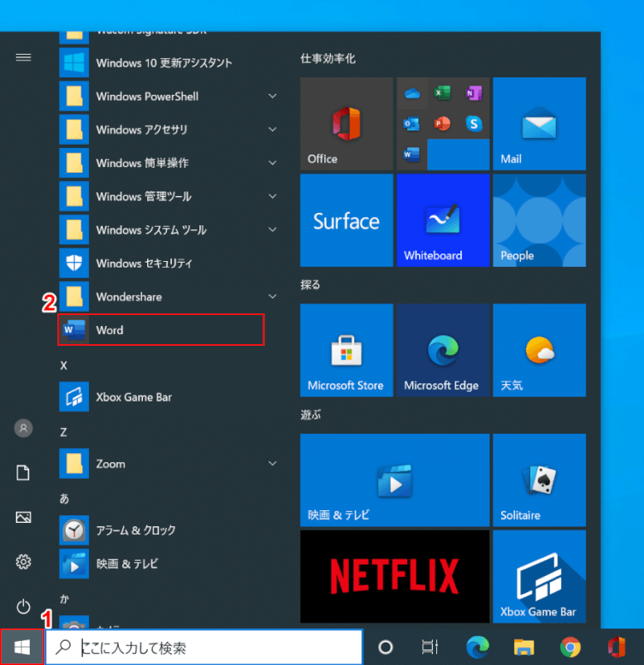Open PowerPoint icon in Office folder tile
This screenshot has height=665, width=644.
(x=443, y=124)
